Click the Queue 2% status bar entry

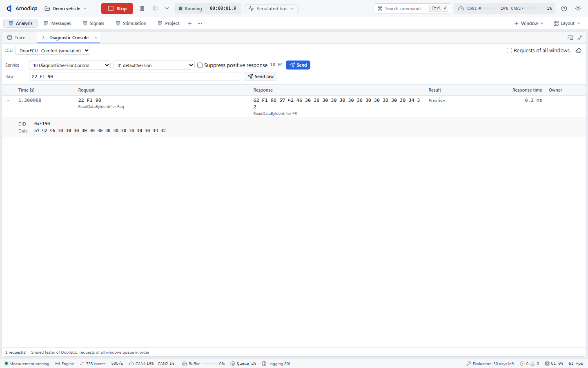pyautogui.click(x=243, y=364)
